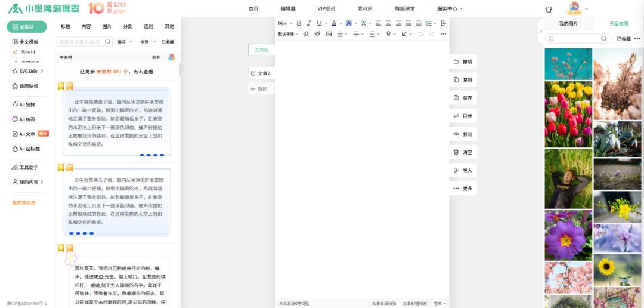
Task: Click the light bulb toolbar icon
Action: click(389, 34)
